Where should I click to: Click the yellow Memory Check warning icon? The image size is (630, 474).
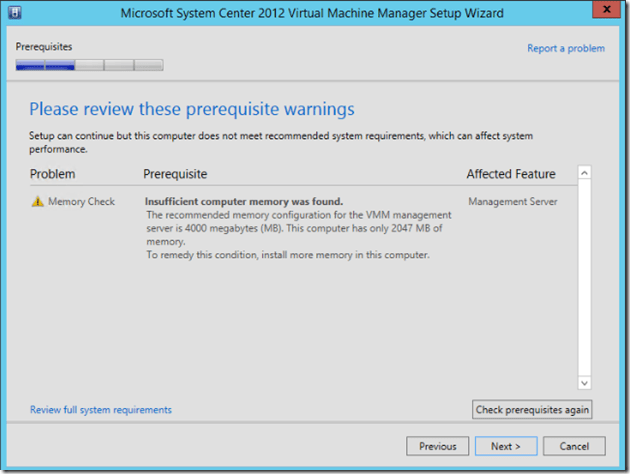point(38,202)
